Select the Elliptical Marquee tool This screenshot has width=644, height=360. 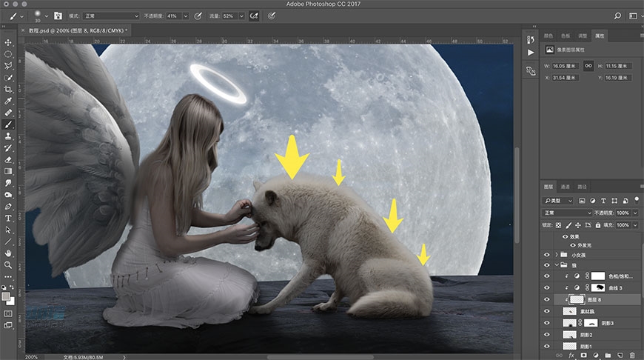[8, 54]
